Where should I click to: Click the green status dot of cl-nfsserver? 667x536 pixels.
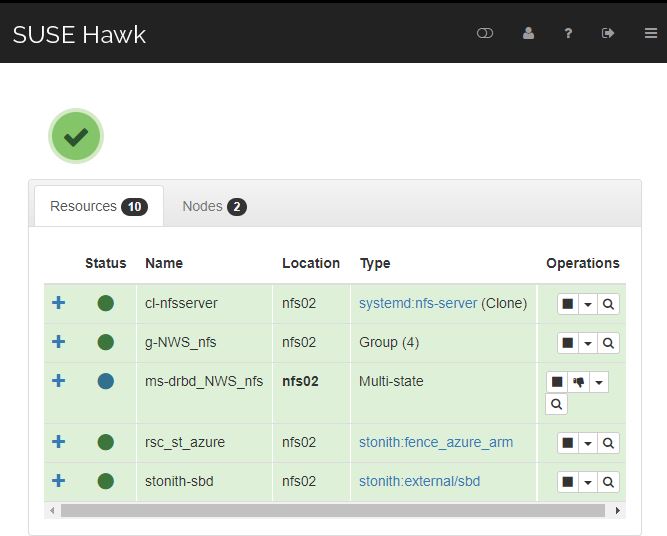click(105, 303)
